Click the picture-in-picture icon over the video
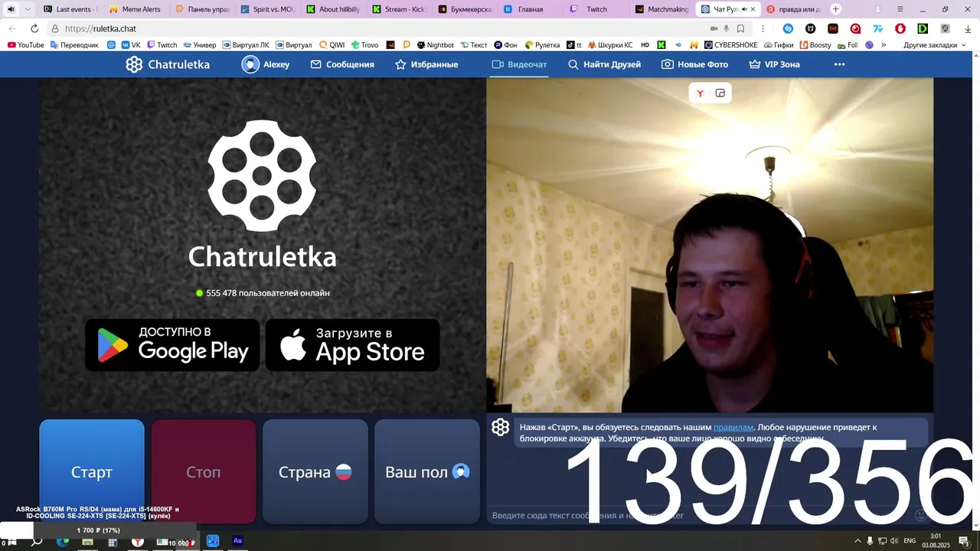Viewport: 980px width, 551px height. point(720,93)
